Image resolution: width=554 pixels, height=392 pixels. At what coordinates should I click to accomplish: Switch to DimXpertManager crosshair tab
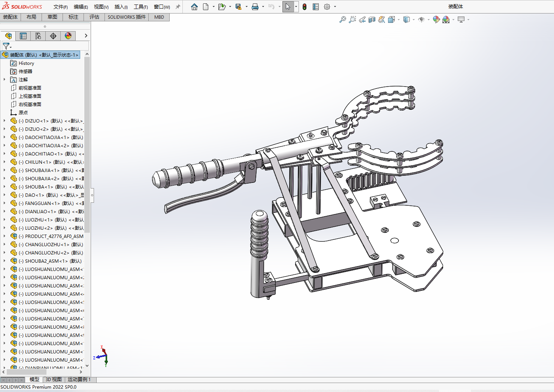(x=53, y=36)
